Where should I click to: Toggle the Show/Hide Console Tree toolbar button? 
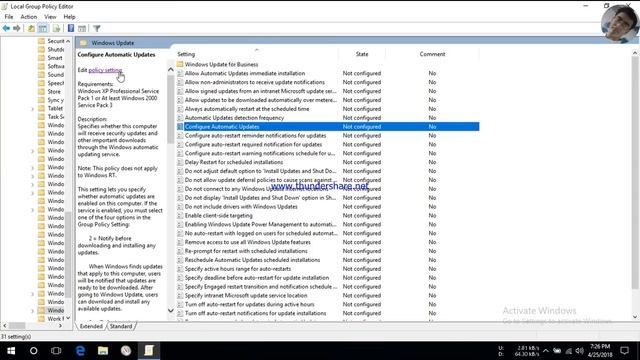pyautogui.click(x=43, y=28)
